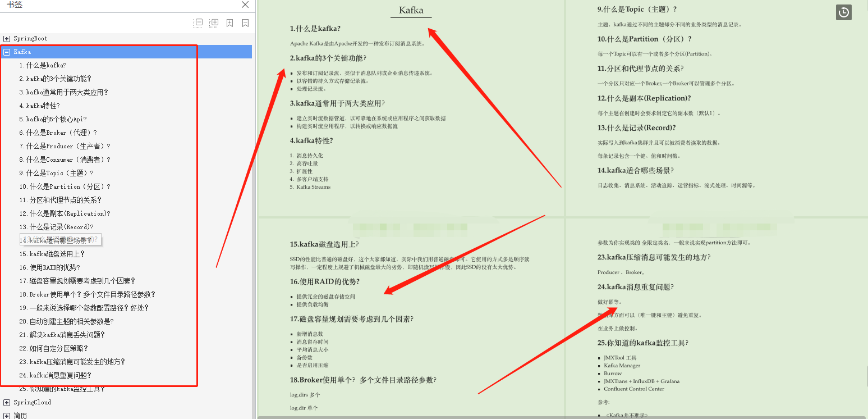Open bookmark 17.磁盘容量规划需要考虑到几个因素?
This screenshot has width=868, height=419.
(77, 281)
